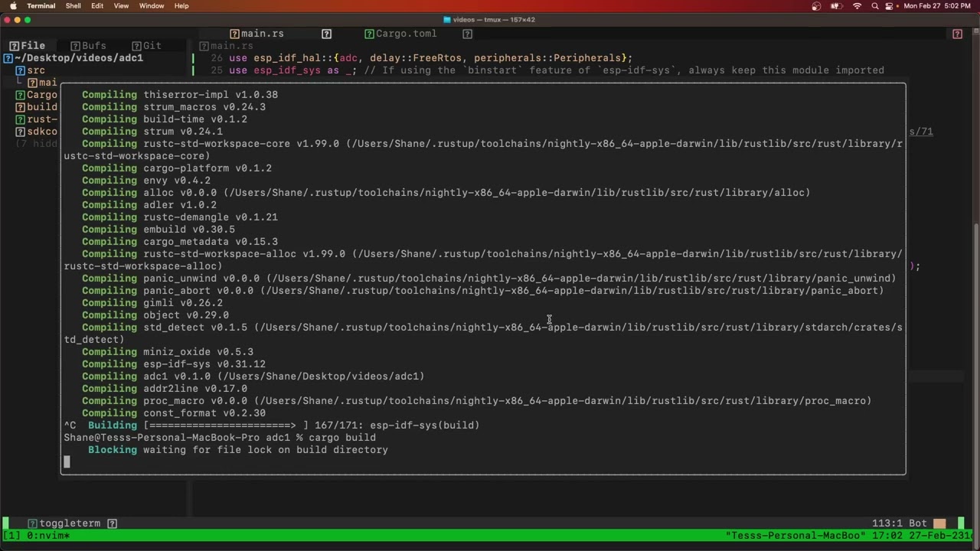Place cursor at the terminal block cursor
Viewport: 980px width, 551px height.
pyautogui.click(x=67, y=461)
